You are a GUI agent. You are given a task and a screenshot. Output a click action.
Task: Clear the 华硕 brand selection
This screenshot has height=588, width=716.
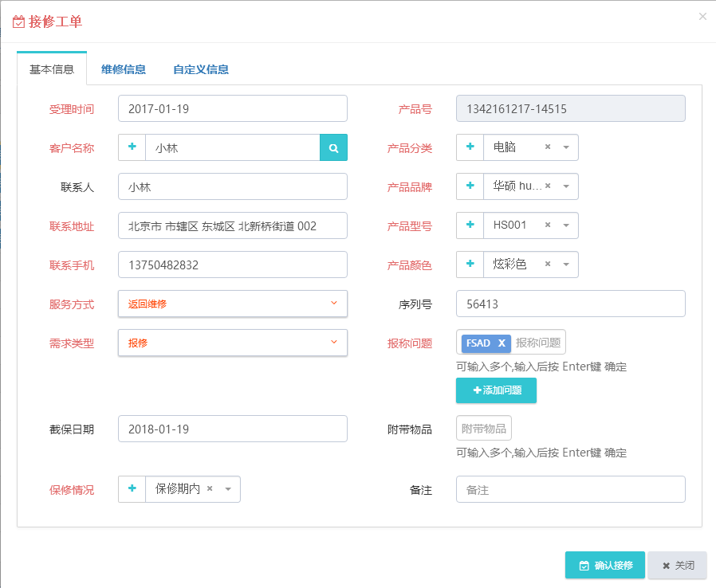pyautogui.click(x=548, y=186)
